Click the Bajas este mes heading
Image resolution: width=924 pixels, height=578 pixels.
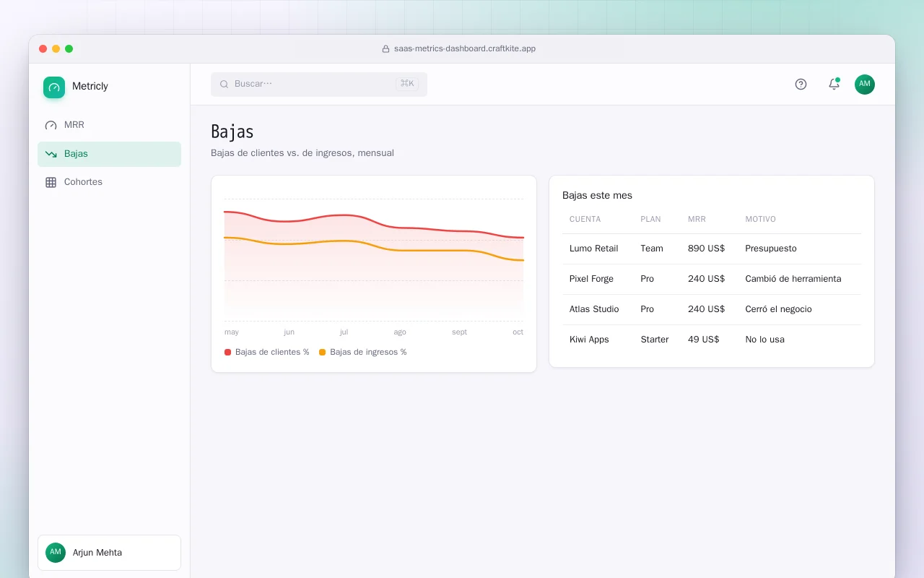coord(597,196)
